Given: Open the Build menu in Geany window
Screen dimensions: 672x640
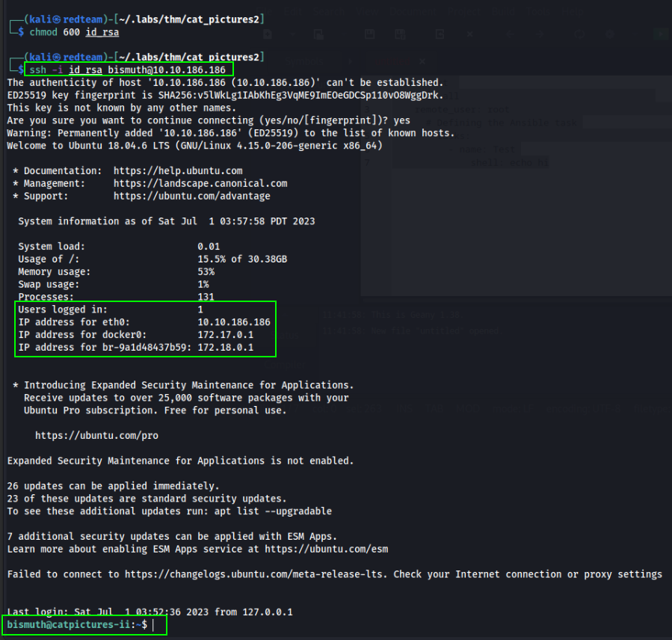Looking at the screenshot, I should pyautogui.click(x=504, y=11).
